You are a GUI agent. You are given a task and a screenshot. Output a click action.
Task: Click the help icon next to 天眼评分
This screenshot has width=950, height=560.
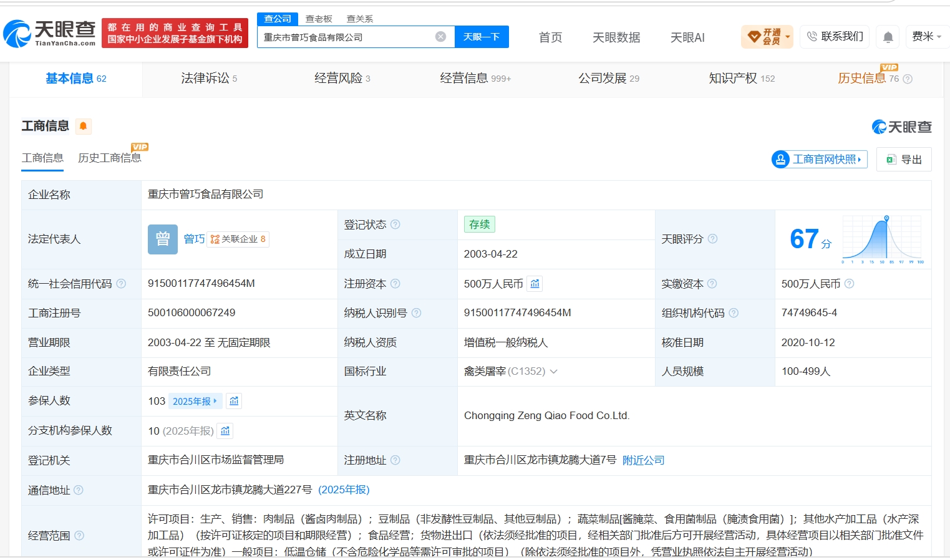[x=712, y=239]
